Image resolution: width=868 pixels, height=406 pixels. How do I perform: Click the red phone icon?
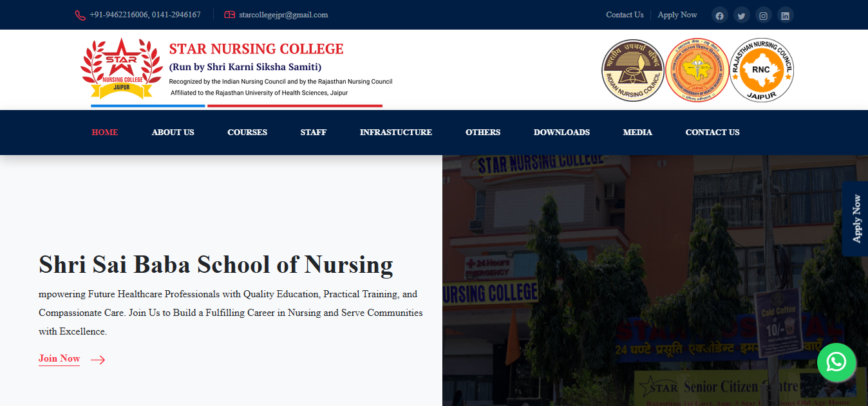pos(80,15)
